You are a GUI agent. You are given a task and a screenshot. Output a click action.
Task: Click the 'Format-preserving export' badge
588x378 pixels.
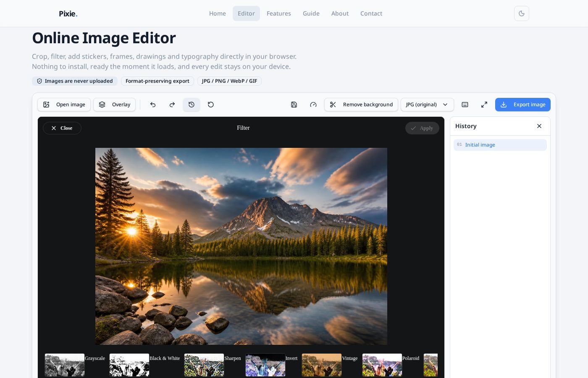[157, 81]
